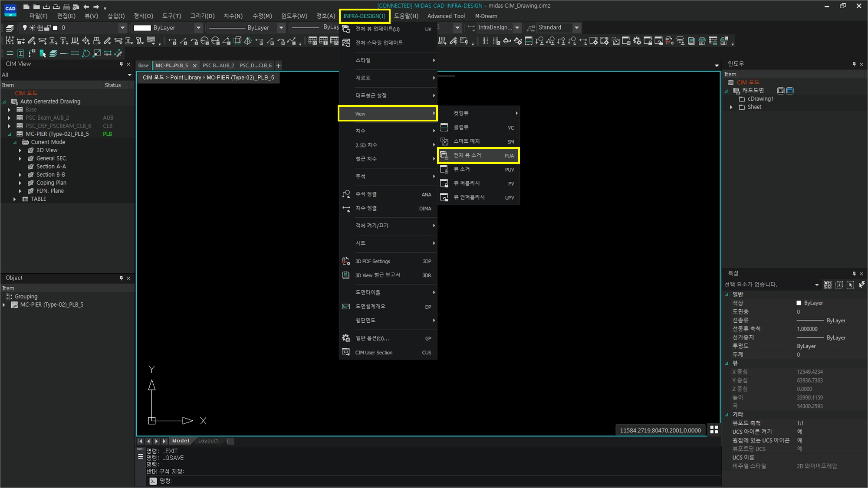The width and height of the screenshot is (868, 488).
Task: Expand the TABLE tree node
Action: point(14,199)
